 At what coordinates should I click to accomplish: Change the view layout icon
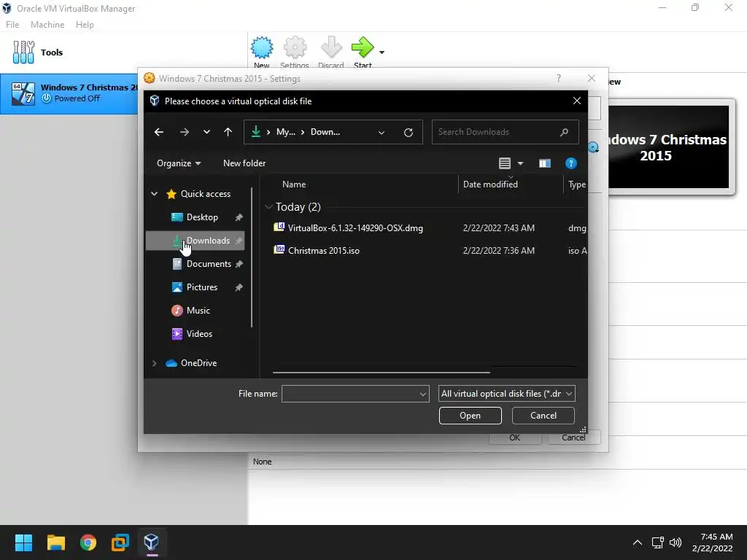click(x=505, y=163)
